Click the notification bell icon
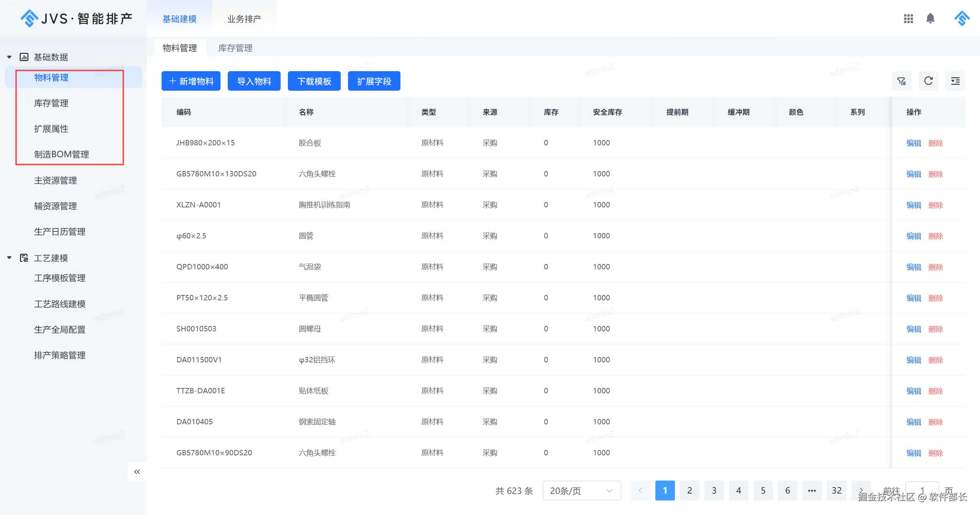The image size is (980, 515). pyautogui.click(x=930, y=18)
